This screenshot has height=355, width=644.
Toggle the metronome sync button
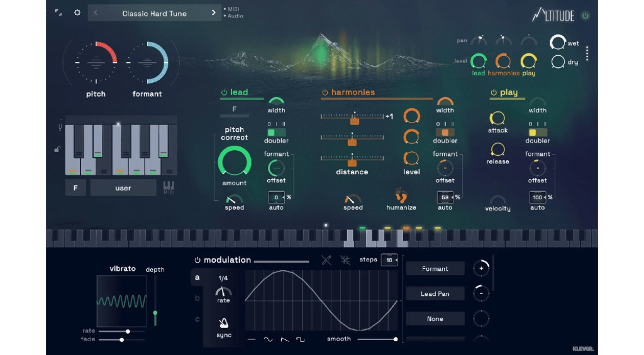(223, 322)
